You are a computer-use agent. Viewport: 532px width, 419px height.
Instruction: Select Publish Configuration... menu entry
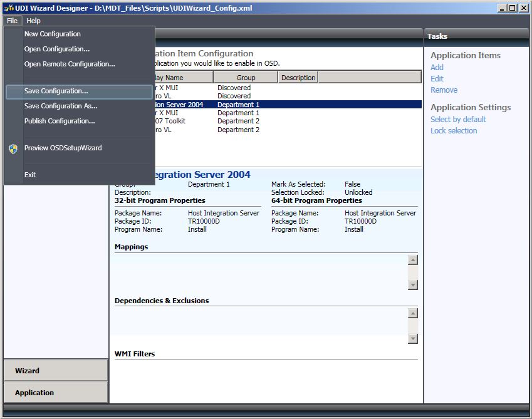pyautogui.click(x=60, y=121)
